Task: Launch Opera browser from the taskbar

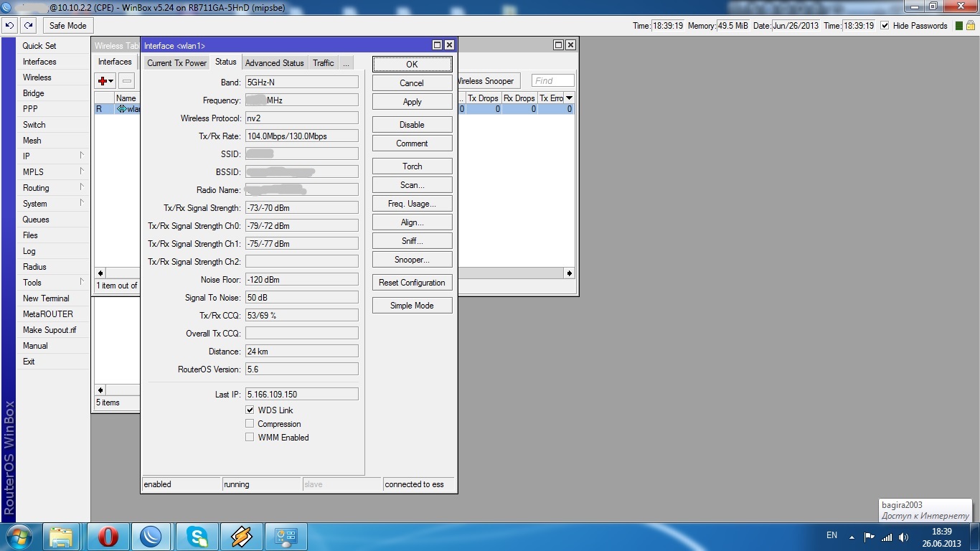Action: [108, 536]
